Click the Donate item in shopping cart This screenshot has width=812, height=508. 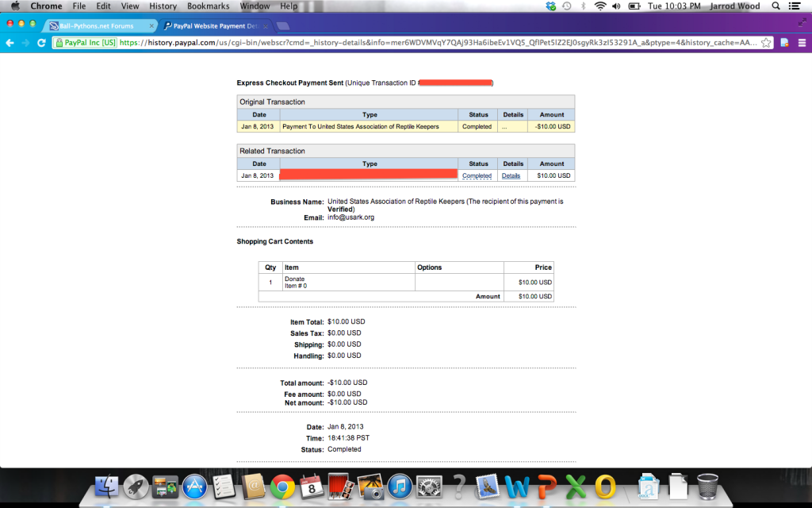pyautogui.click(x=295, y=279)
